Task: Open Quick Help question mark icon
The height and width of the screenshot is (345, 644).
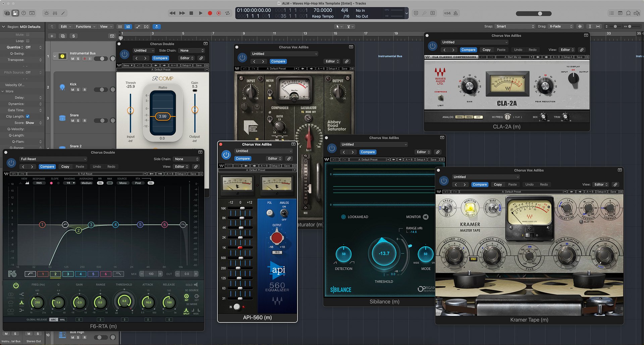Action: 23,13
